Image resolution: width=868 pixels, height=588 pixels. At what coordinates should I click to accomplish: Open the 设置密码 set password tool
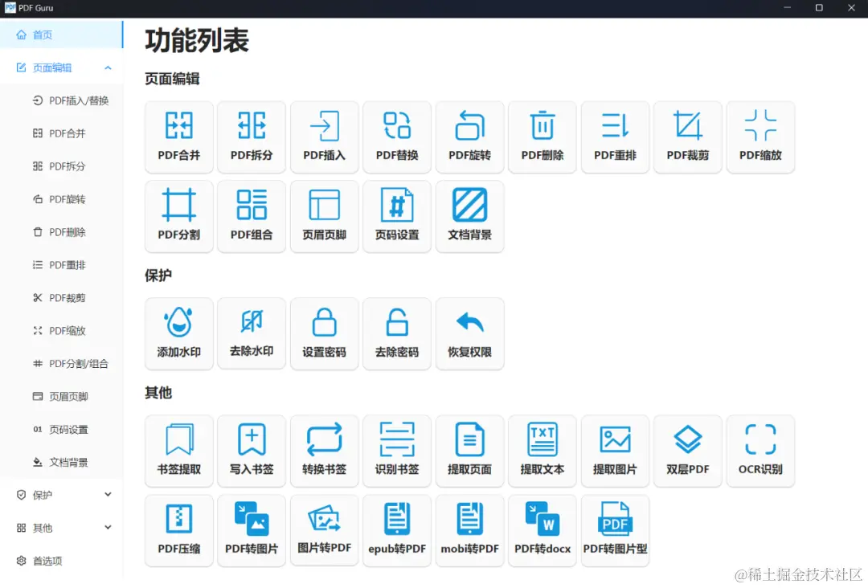(x=324, y=333)
